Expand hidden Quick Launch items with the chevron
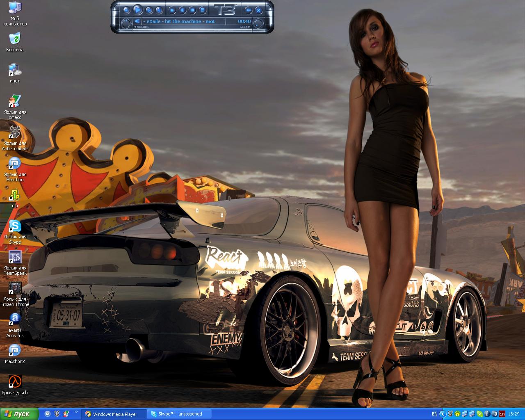This screenshot has width=525, height=420. (x=76, y=412)
